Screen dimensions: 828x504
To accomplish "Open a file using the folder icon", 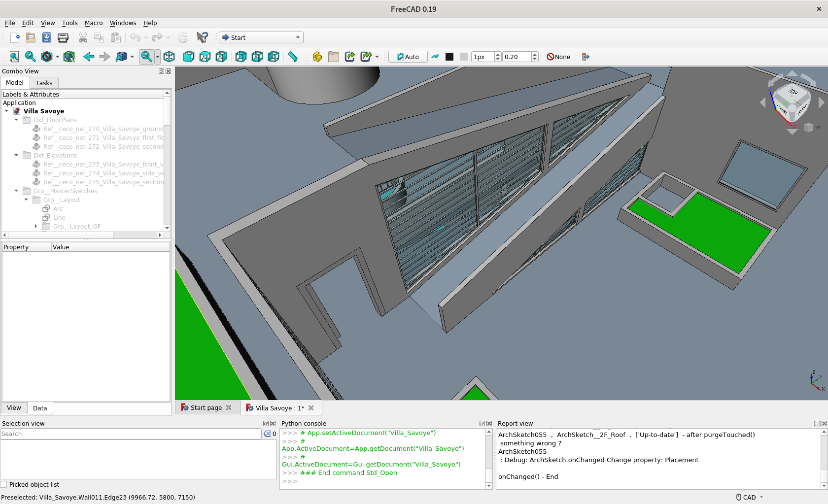I will click(x=31, y=37).
